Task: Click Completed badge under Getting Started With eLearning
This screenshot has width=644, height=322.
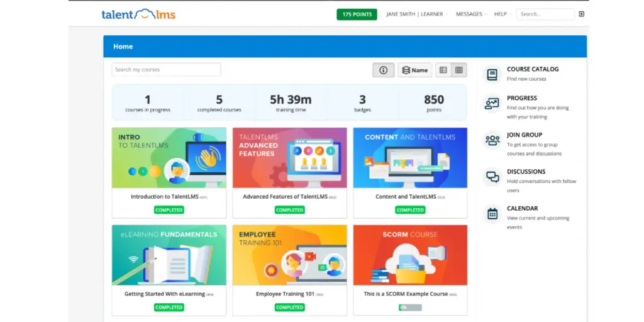Action: pyautogui.click(x=169, y=307)
